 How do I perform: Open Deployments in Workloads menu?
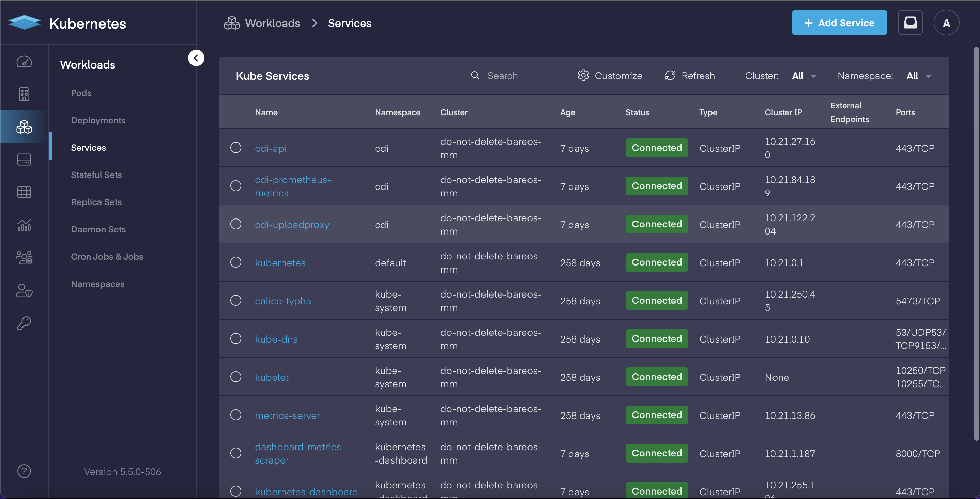coord(98,120)
